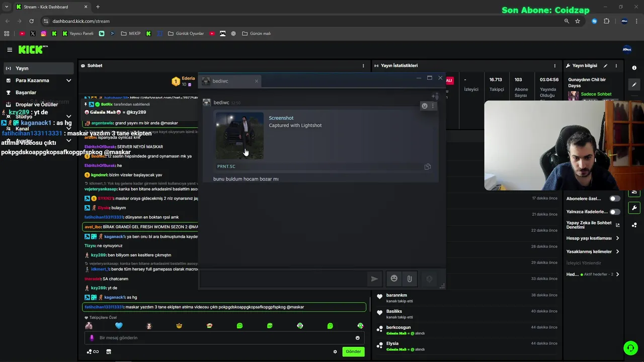Click the Bir mesaj gönderin input field
The height and width of the screenshot is (362, 644).
tap(224, 338)
